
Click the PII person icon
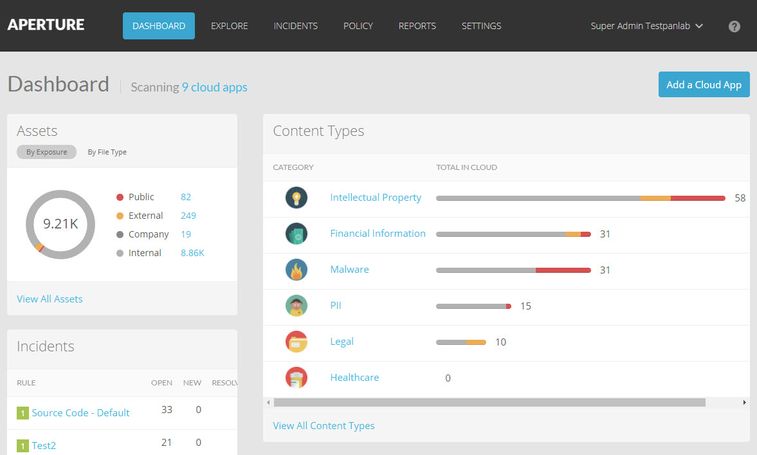(296, 306)
